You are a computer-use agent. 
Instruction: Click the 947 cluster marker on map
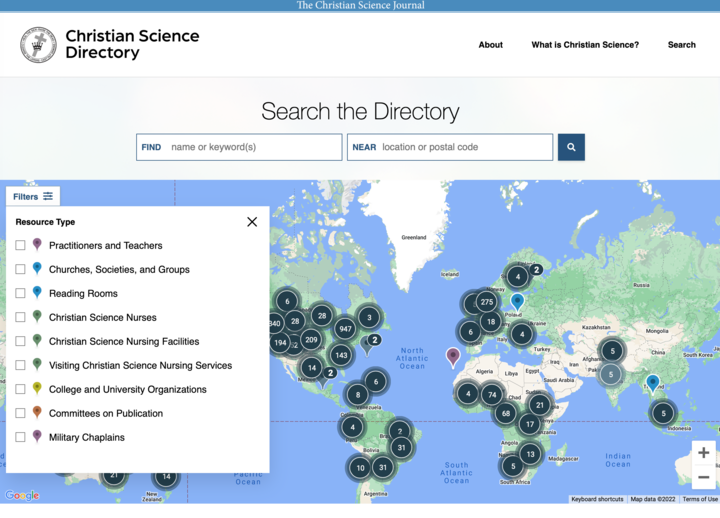pyautogui.click(x=345, y=329)
